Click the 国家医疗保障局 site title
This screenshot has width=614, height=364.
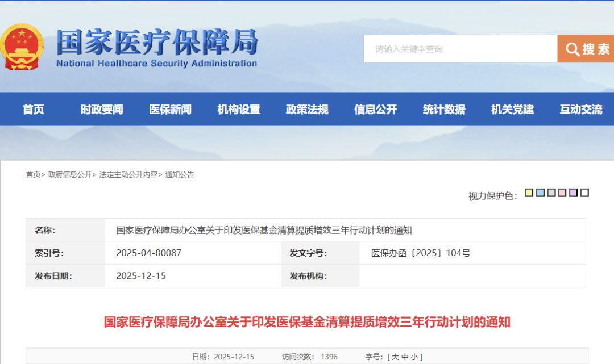click(157, 42)
